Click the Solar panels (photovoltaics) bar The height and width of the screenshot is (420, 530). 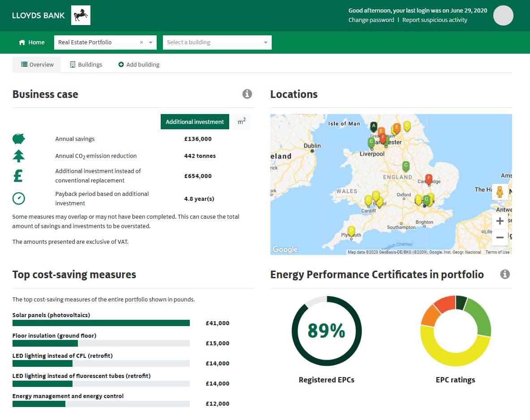click(101, 323)
